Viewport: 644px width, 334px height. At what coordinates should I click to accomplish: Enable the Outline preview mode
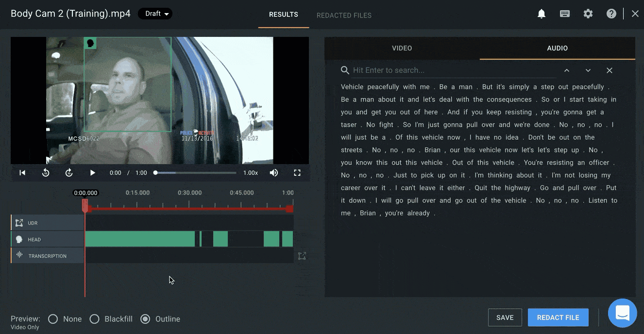(x=145, y=319)
